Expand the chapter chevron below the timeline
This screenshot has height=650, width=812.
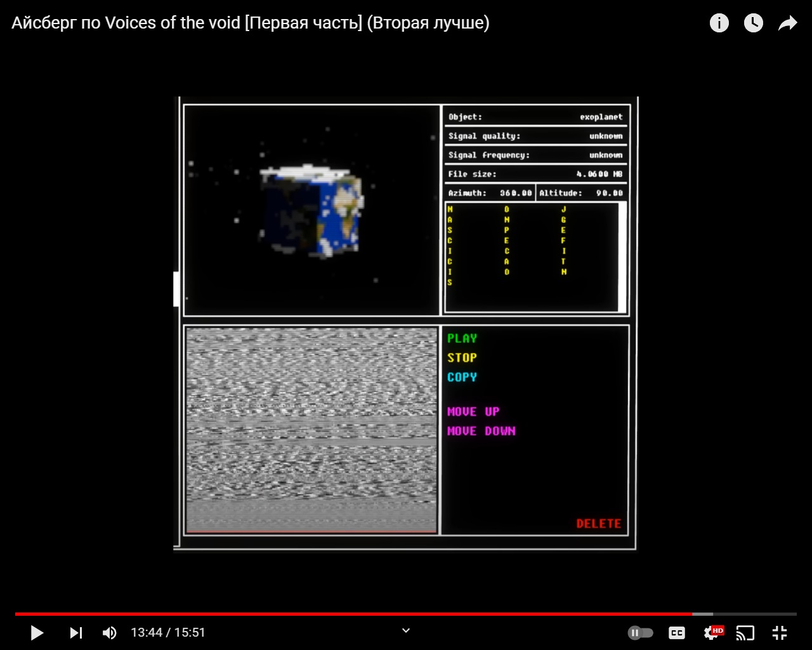click(x=406, y=630)
